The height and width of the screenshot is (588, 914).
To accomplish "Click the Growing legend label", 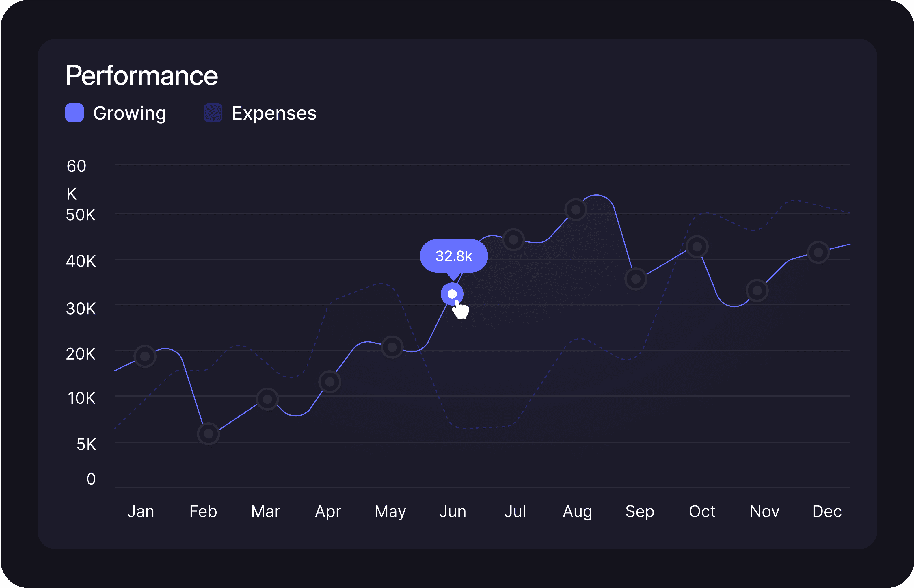I will tap(130, 113).
